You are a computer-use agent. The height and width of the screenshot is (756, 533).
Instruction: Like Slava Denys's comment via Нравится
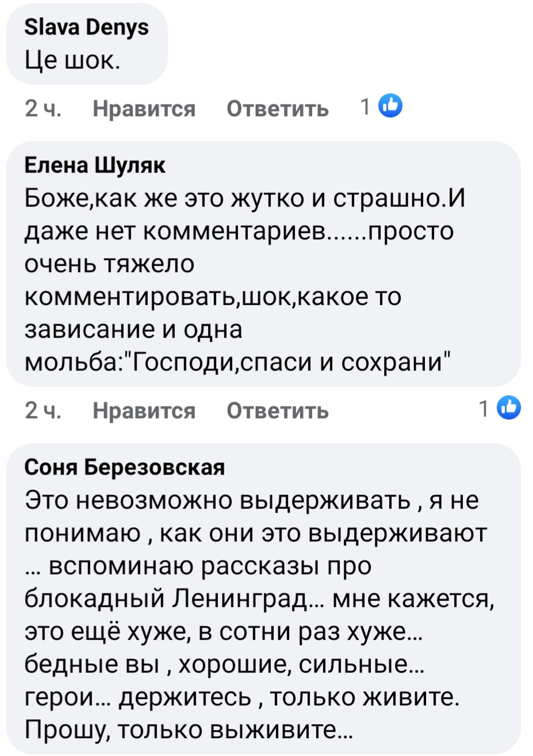click(x=144, y=108)
